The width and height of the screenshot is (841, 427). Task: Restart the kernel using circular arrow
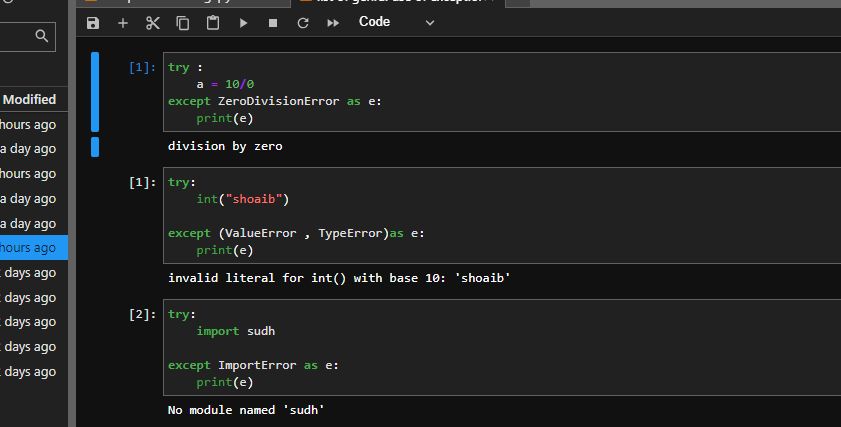303,22
